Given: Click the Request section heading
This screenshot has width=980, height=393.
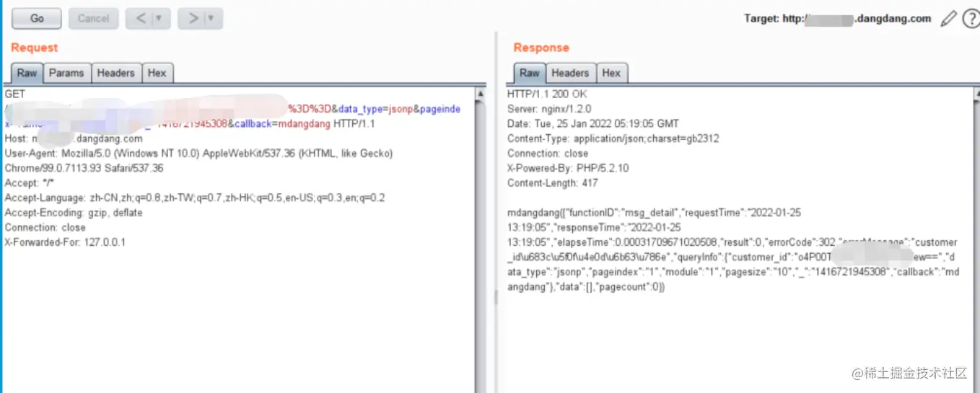Looking at the screenshot, I should point(34,48).
